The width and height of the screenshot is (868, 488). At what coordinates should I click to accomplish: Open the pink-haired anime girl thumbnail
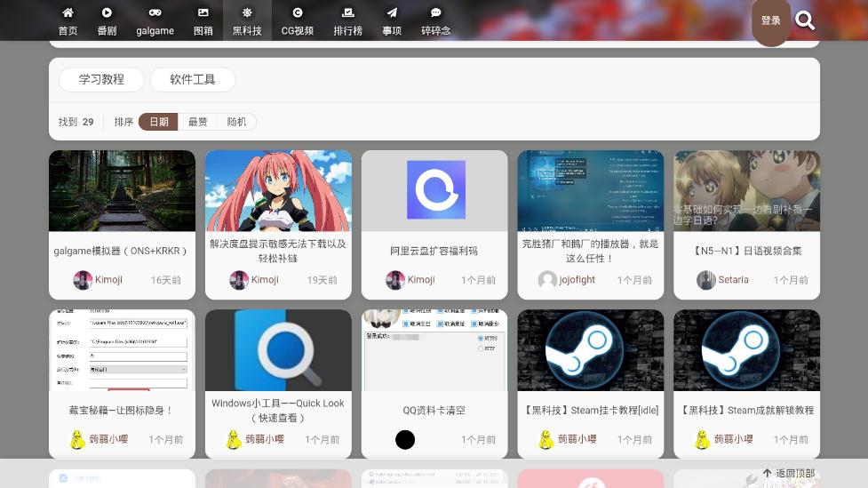click(278, 190)
